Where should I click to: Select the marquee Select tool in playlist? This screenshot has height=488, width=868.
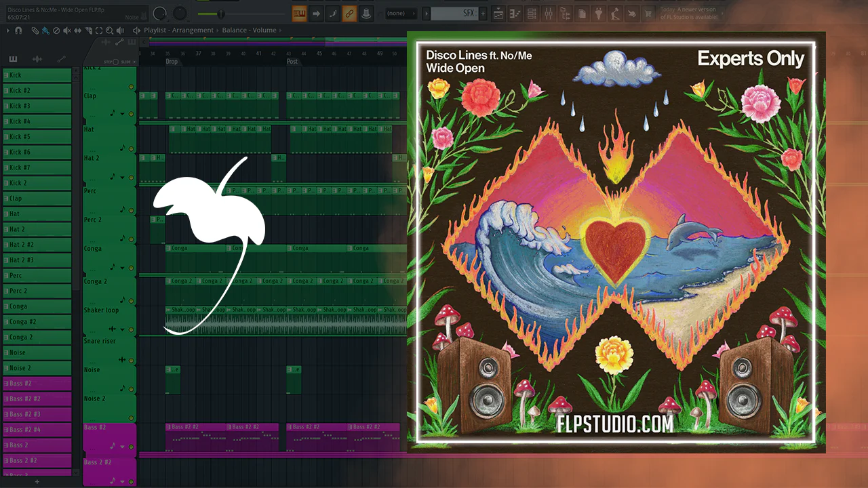coord(99,30)
